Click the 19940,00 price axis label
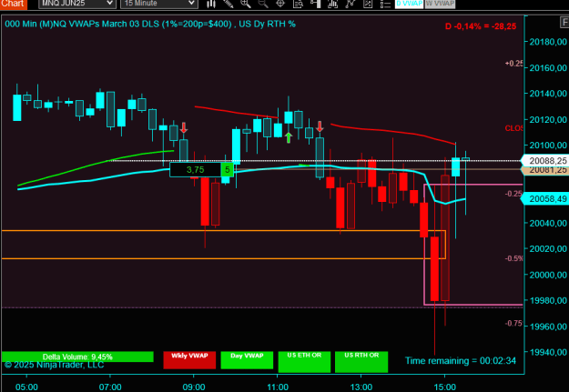The width and height of the screenshot is (569, 392). (x=548, y=352)
